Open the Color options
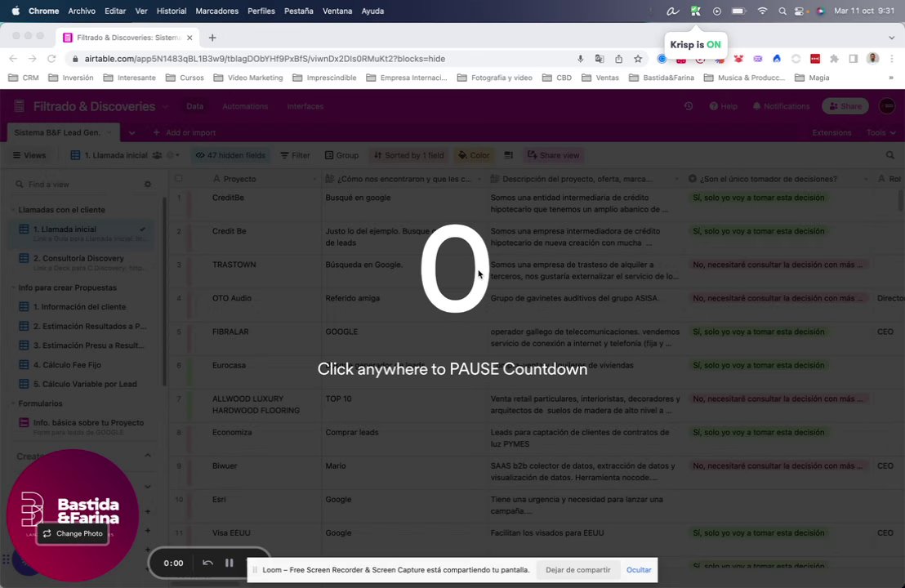This screenshot has height=588, width=905. [x=474, y=155]
